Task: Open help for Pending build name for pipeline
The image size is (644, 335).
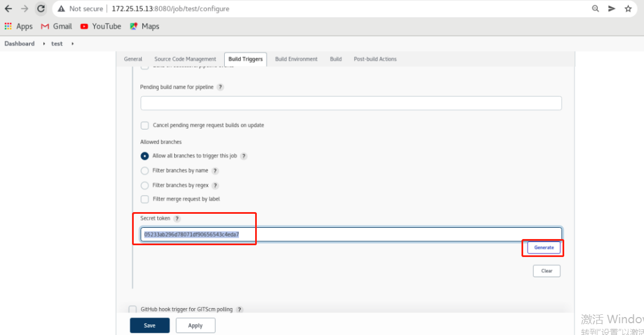Action: 220,87
